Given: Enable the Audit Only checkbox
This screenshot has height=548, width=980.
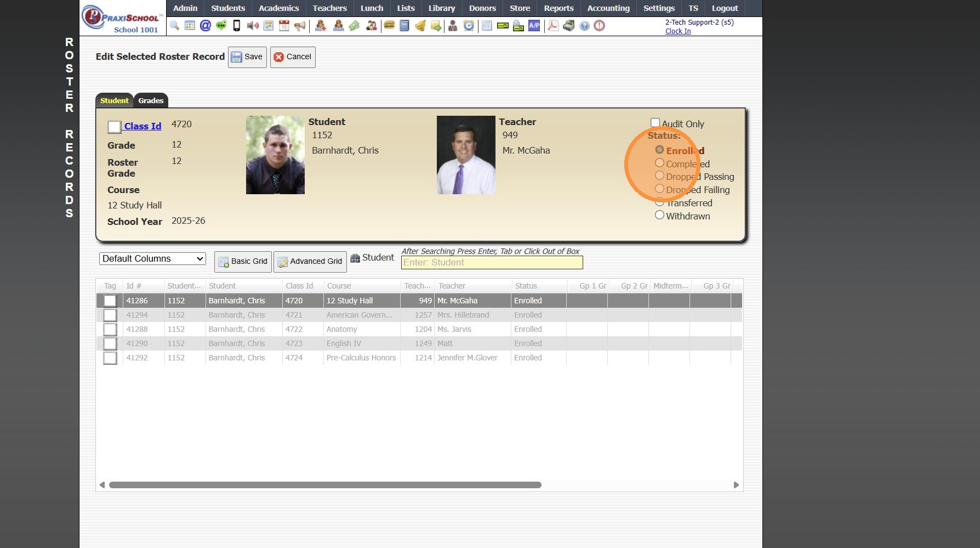Looking at the screenshot, I should coord(655,122).
